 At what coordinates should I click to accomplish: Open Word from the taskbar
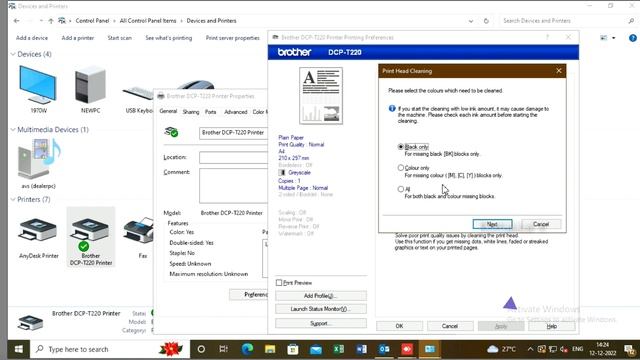361,349
